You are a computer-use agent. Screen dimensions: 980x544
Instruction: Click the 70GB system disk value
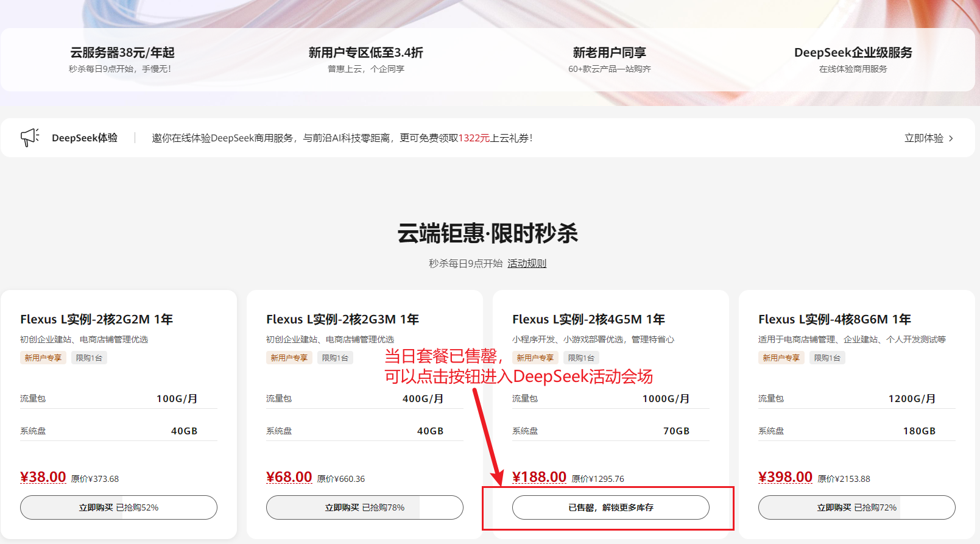click(677, 431)
